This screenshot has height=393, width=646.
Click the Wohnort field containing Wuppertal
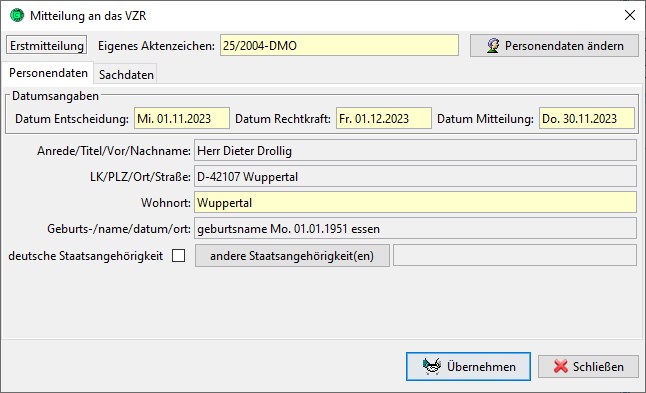coord(415,203)
